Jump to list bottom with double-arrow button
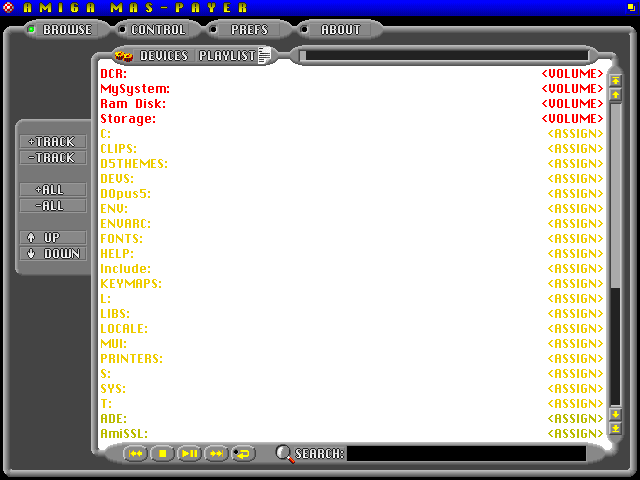640x480 pixels. pyautogui.click(x=616, y=428)
